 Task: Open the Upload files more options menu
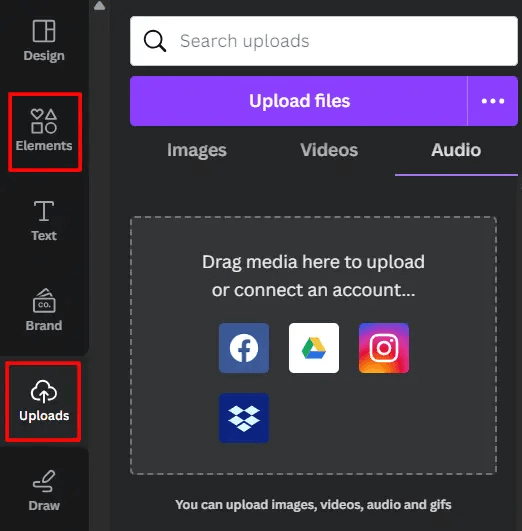click(493, 101)
